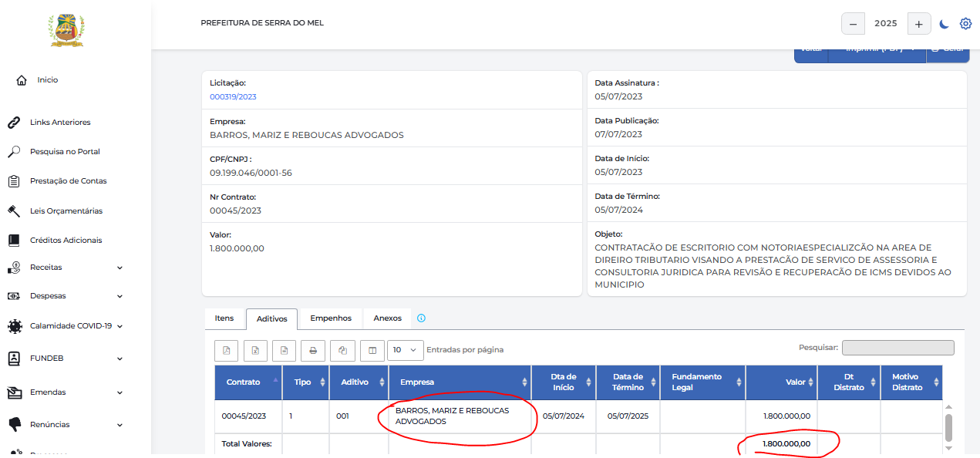
Task: Sort table by Dt Distrato column
Action: (x=849, y=382)
